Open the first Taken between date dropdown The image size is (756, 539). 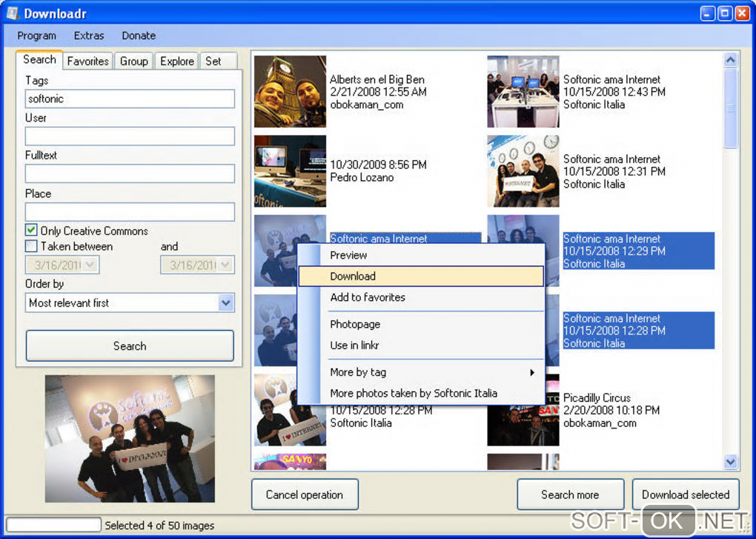tap(90, 265)
